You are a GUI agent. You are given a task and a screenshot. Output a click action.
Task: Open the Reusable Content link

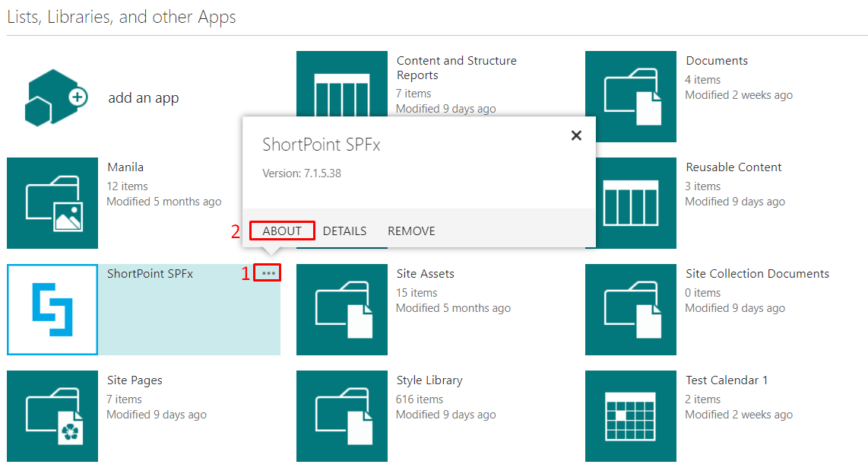click(x=733, y=167)
